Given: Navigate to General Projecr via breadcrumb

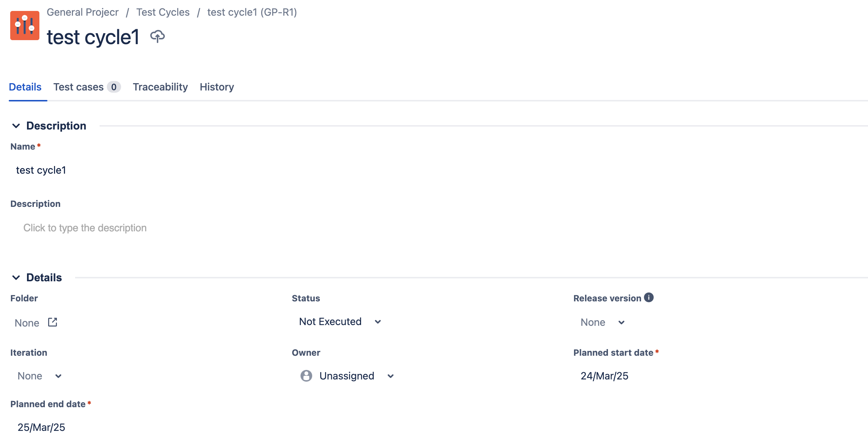Looking at the screenshot, I should [x=83, y=12].
